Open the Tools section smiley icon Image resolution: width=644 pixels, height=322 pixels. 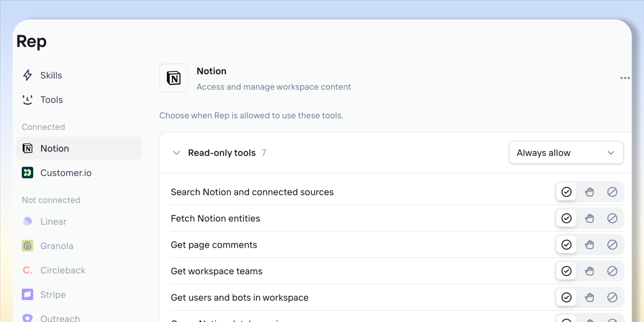(28, 100)
